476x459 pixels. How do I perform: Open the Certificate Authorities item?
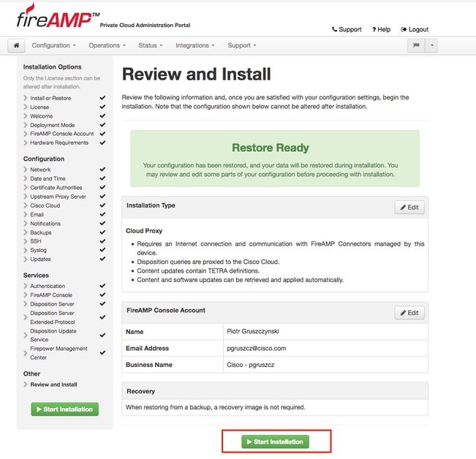56,188
